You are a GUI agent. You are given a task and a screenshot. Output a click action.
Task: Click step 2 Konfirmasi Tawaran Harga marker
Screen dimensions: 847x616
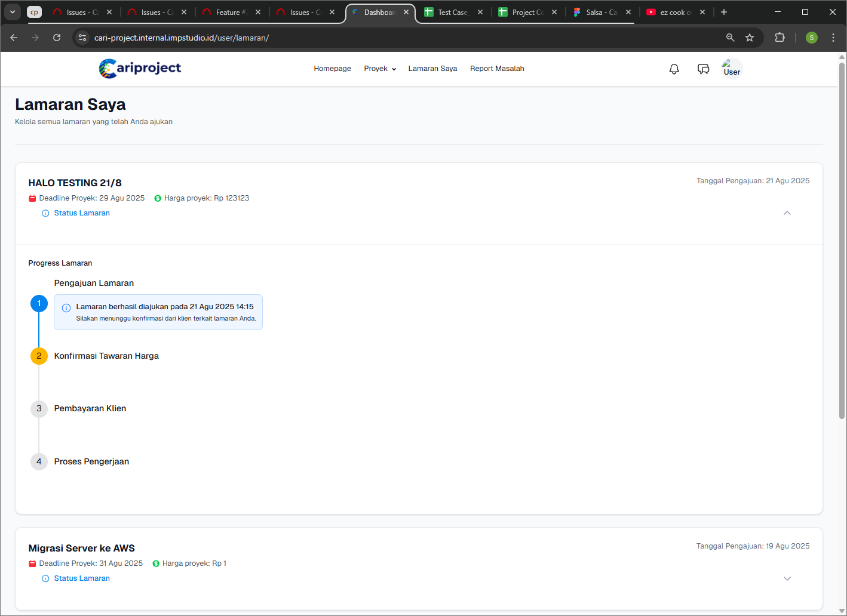[39, 356]
